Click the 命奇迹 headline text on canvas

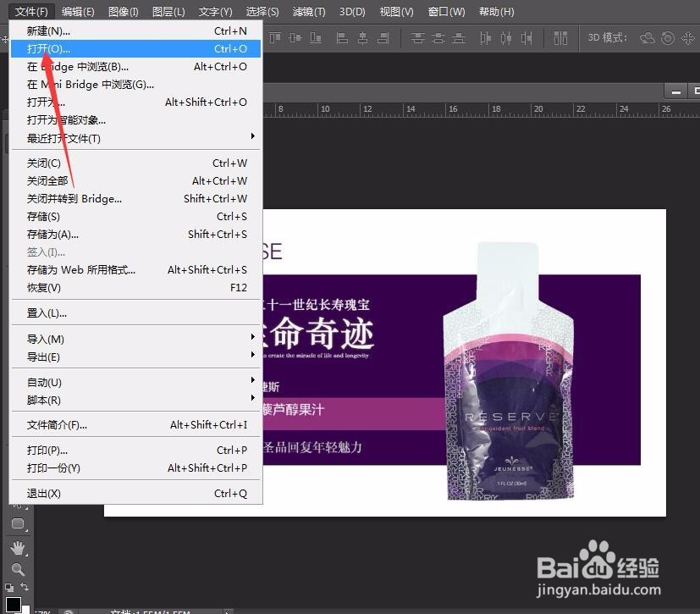322,333
